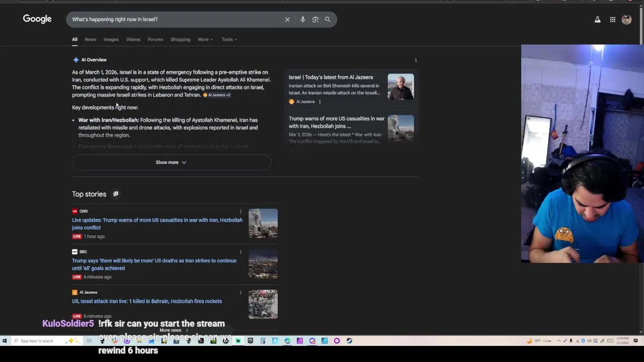
Task: Open BBC 'there will likely be more' headline
Action: tap(154, 264)
